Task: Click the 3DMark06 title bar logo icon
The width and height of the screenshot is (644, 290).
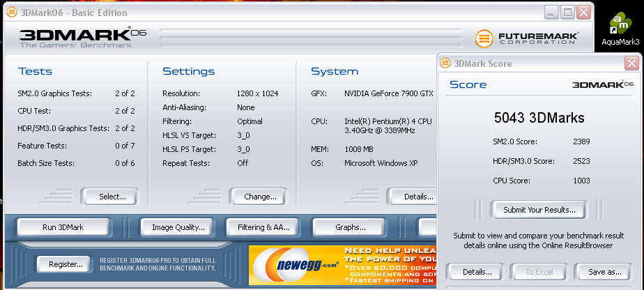Action: click(x=13, y=12)
